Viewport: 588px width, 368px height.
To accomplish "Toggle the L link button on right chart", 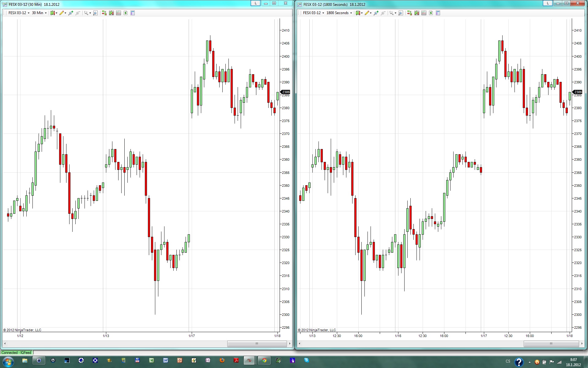I will [x=548, y=3].
